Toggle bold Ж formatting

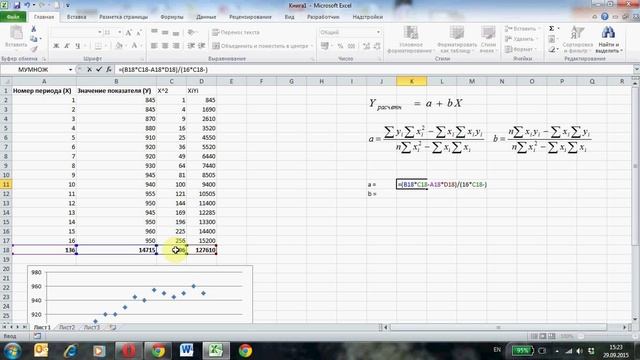tap(56, 46)
